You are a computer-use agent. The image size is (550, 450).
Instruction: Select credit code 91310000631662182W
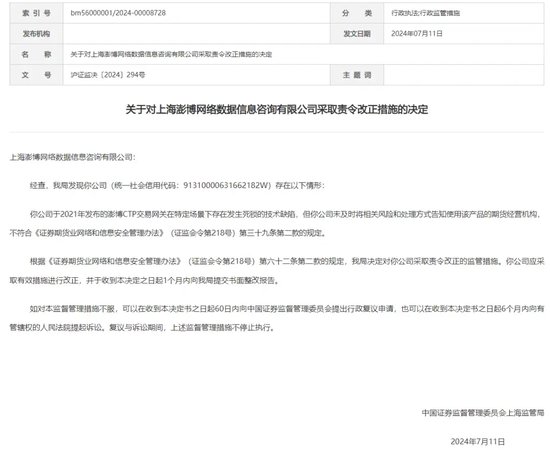point(226,186)
